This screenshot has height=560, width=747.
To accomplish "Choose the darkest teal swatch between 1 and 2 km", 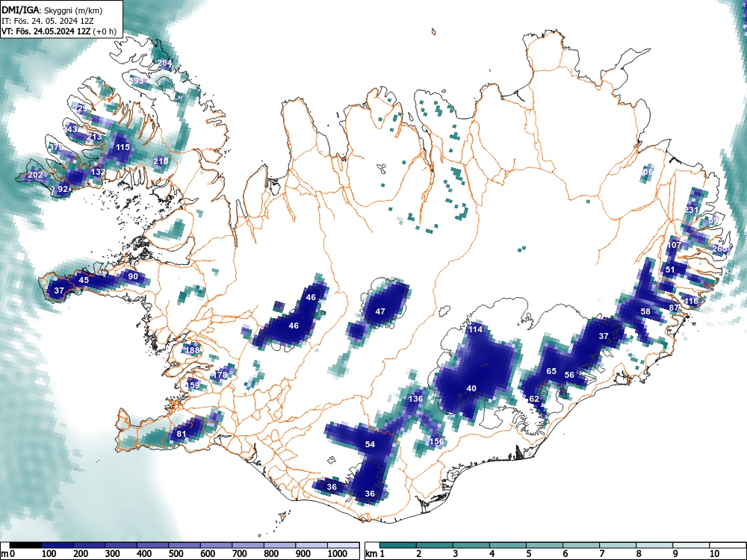I will click(x=398, y=545).
